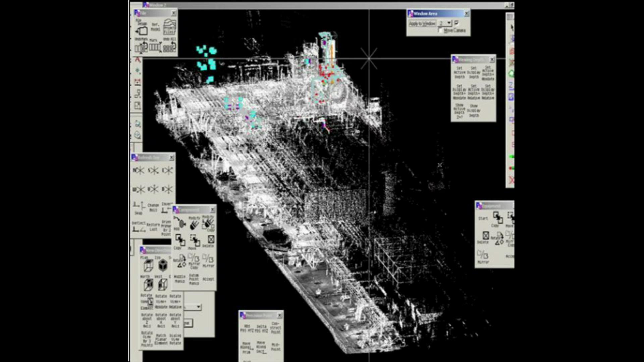Click Match Planar Element command
644x362 pixels.
tap(161, 339)
